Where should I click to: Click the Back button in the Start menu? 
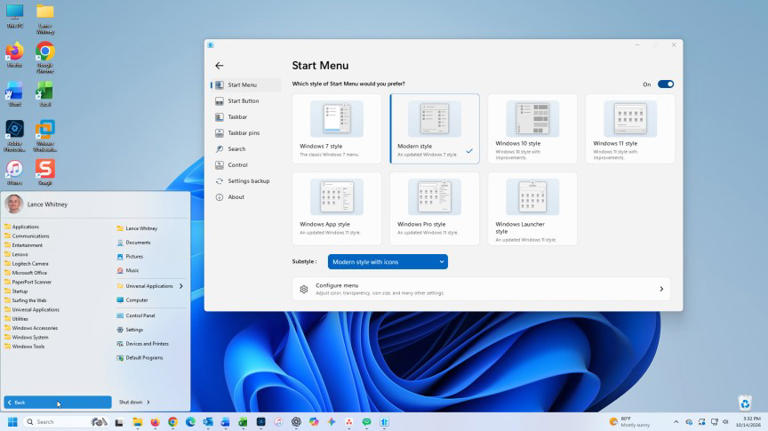click(x=57, y=402)
